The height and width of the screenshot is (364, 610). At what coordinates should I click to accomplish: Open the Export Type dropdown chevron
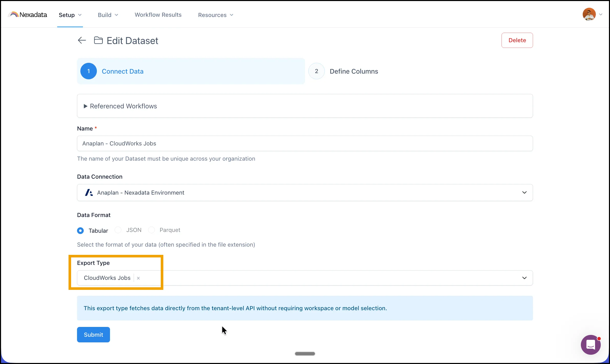coord(524,278)
